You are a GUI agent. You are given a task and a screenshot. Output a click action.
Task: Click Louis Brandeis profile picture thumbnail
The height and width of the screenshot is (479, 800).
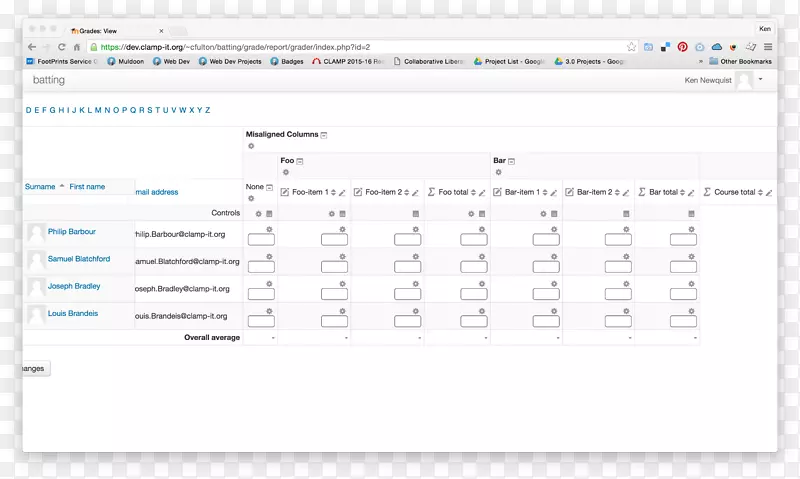coord(36,314)
